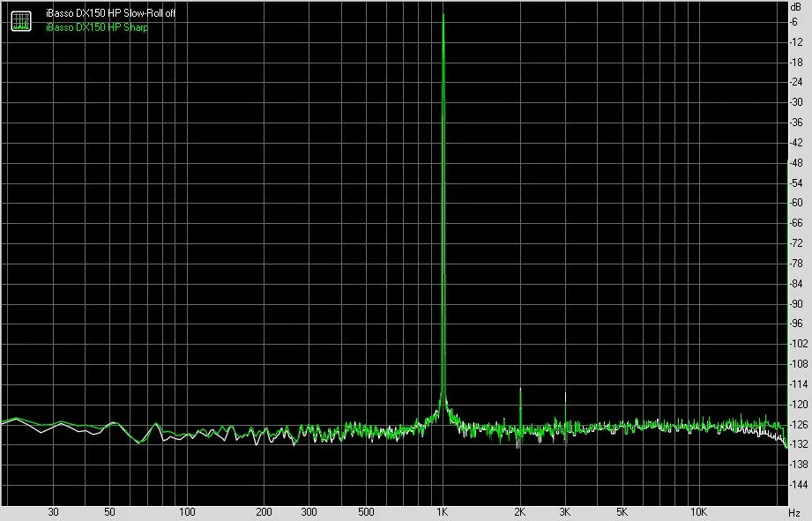The width and height of the screenshot is (812, 521).
Task: Click the -48 dB scale label
Action: tap(796, 162)
